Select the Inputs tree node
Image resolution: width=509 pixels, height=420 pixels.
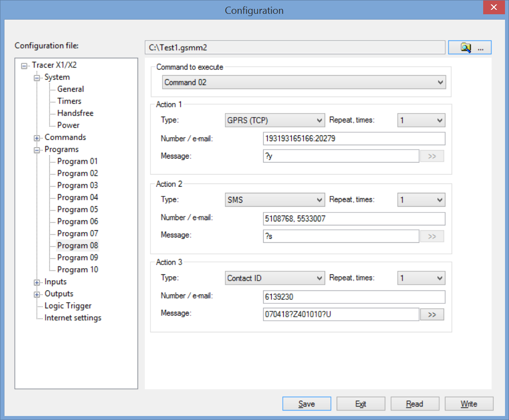[x=55, y=281]
